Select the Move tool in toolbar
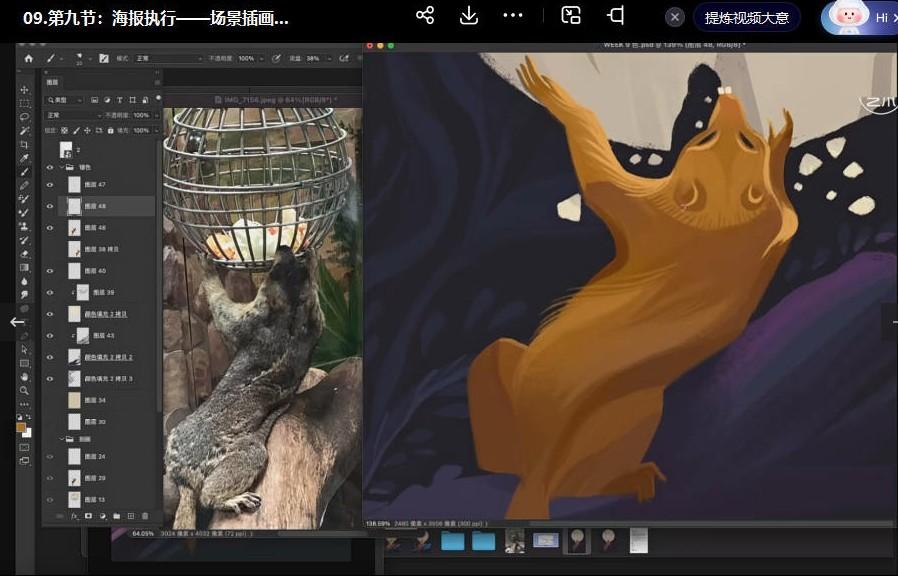 click(25, 90)
